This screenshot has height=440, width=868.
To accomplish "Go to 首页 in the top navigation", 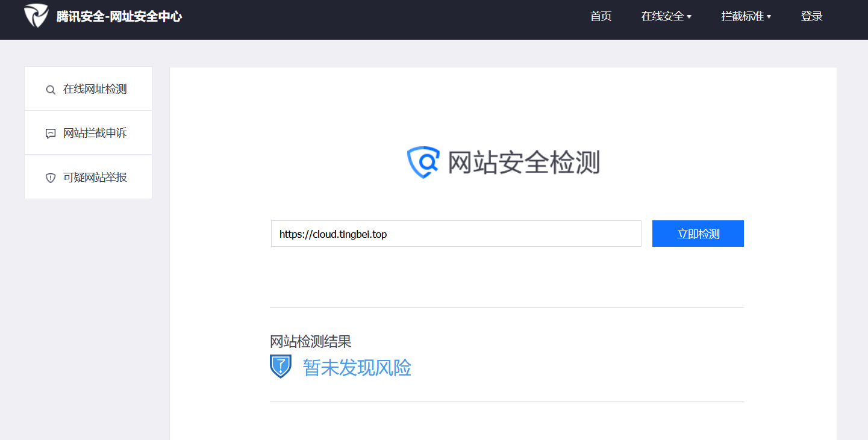I will 601,16.
